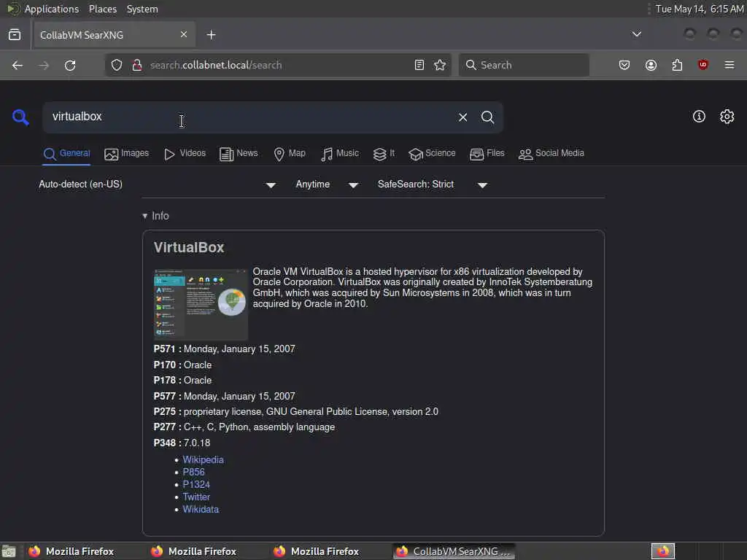Open the Wikipedia link
Viewport: 747px width, 560px height.
click(x=203, y=460)
